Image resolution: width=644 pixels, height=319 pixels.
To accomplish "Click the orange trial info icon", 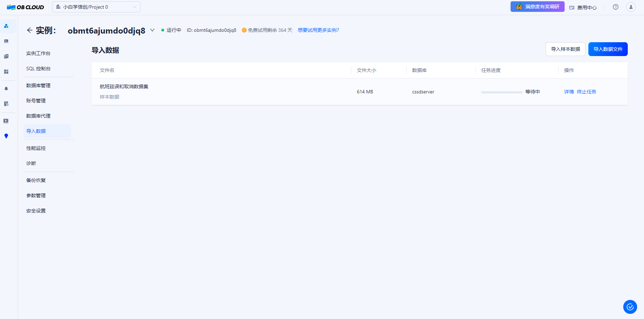I will click(x=244, y=30).
